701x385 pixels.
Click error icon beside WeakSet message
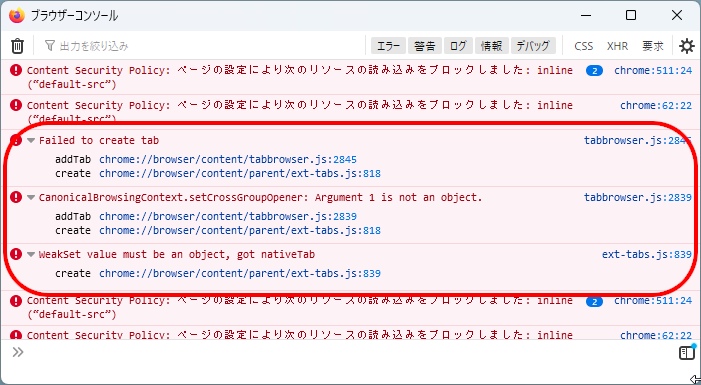pos(16,254)
